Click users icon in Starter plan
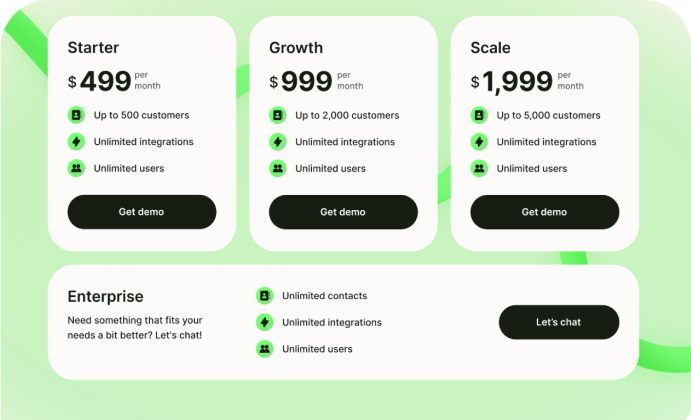The height and width of the screenshot is (420, 691). click(x=76, y=168)
